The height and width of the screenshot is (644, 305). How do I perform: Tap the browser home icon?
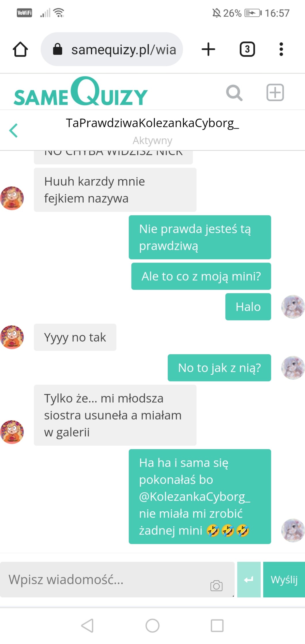click(20, 49)
